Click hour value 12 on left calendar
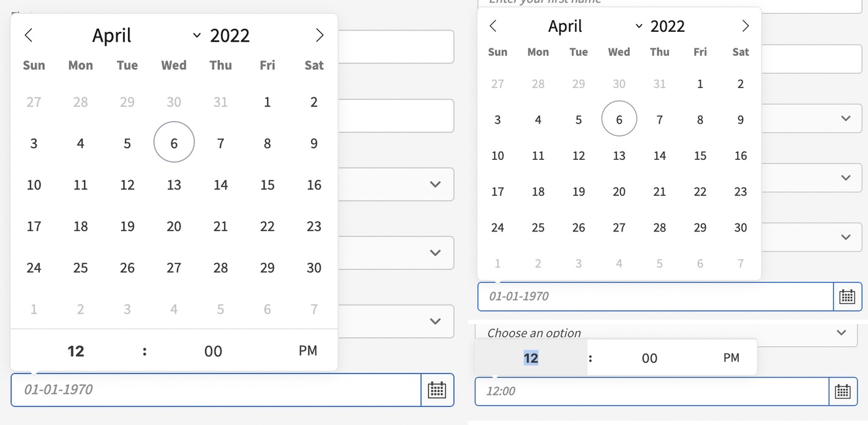Image resolution: width=868 pixels, height=425 pixels. coord(76,351)
